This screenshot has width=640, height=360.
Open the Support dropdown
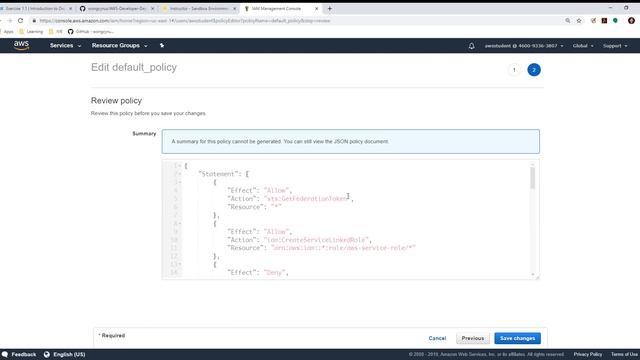coord(615,46)
